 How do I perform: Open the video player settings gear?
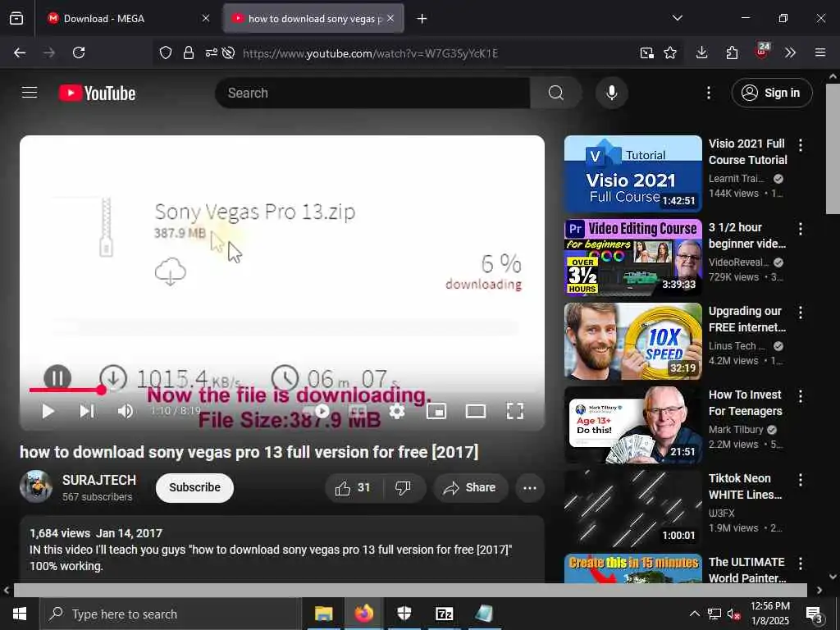[x=397, y=411]
